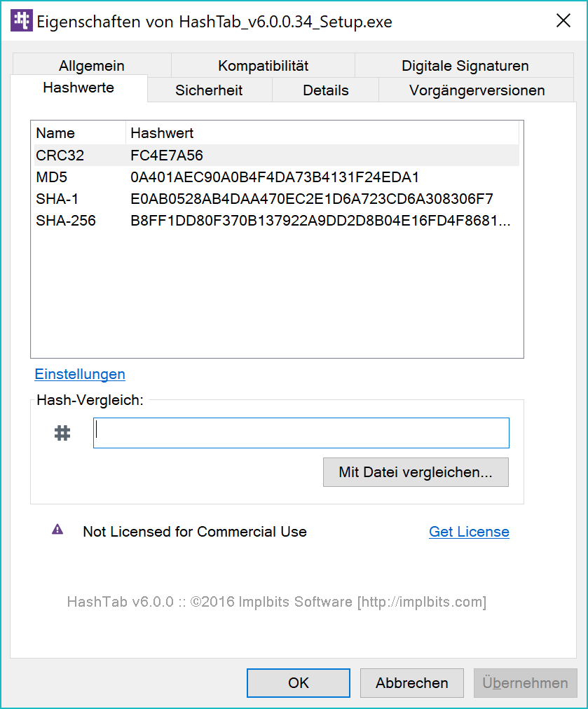Open the Einstellungen link
The width and height of the screenshot is (588, 709).
(x=80, y=374)
